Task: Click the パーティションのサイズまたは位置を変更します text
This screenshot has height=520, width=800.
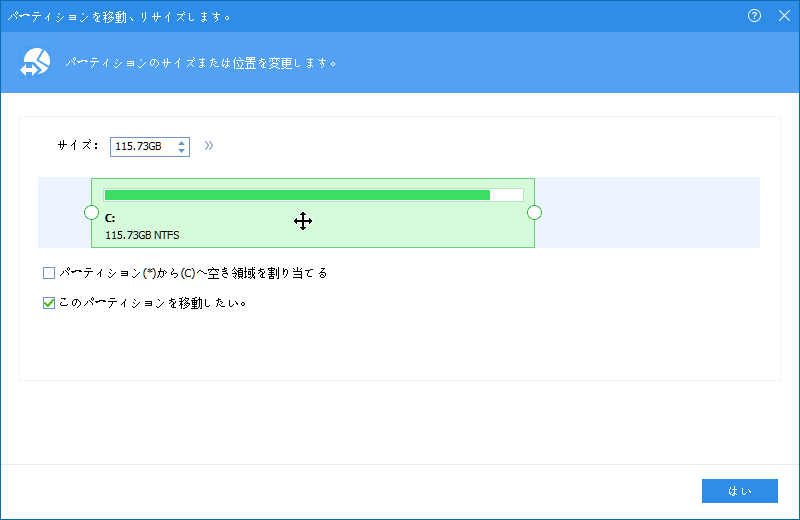Action: coord(201,63)
